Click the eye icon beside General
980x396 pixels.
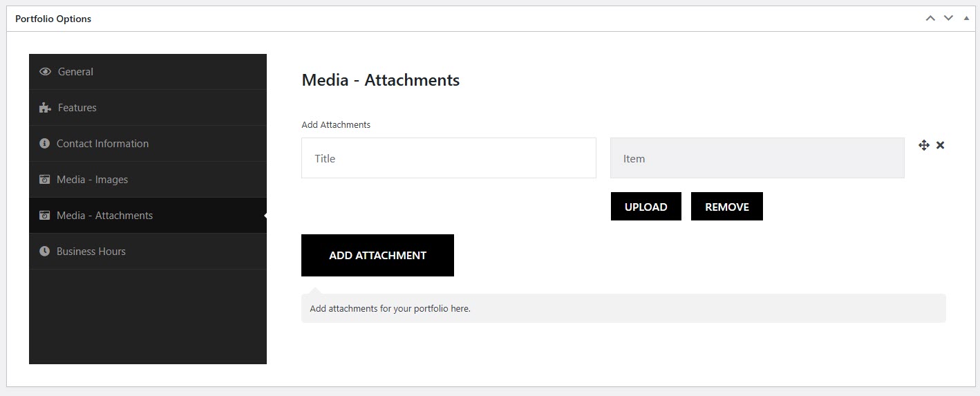(x=46, y=72)
